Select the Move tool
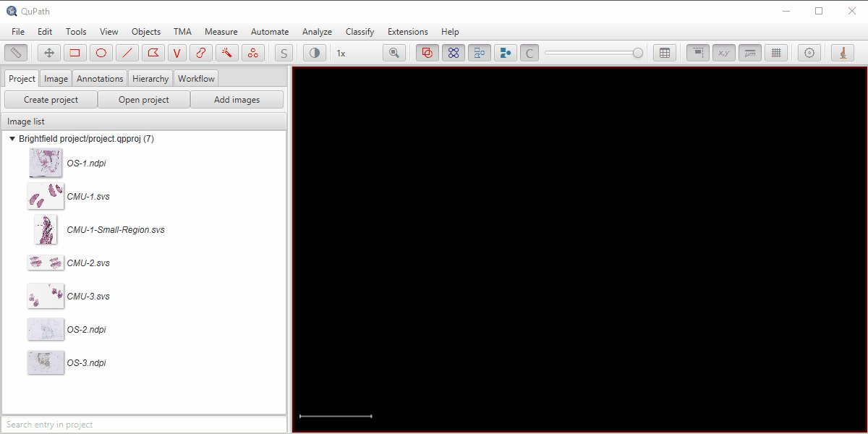Viewport: 868px width, 434px height. click(x=49, y=53)
